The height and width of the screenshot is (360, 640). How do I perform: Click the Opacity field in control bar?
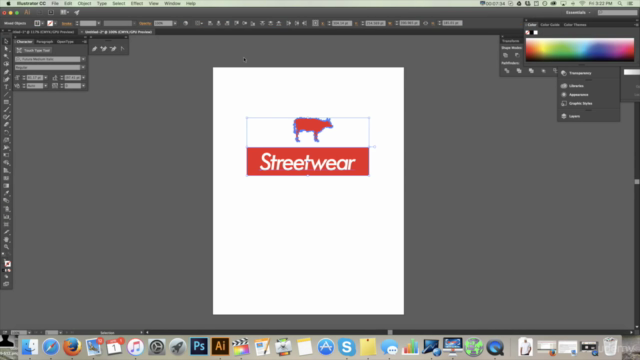pos(163,23)
